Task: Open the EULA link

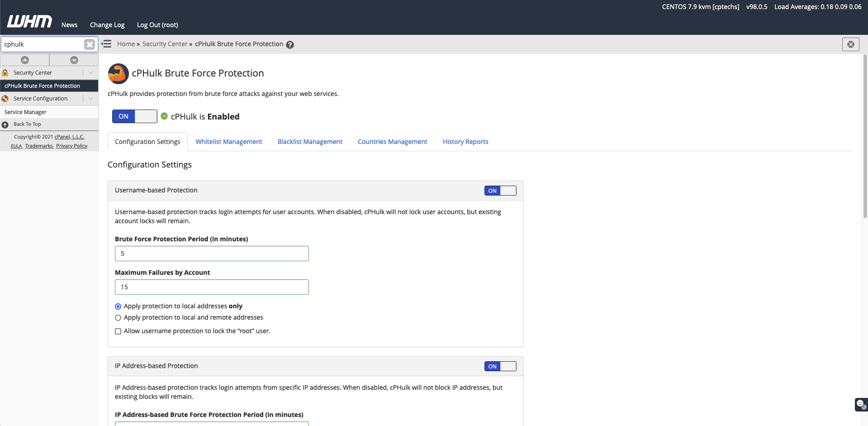Action: pyautogui.click(x=17, y=146)
